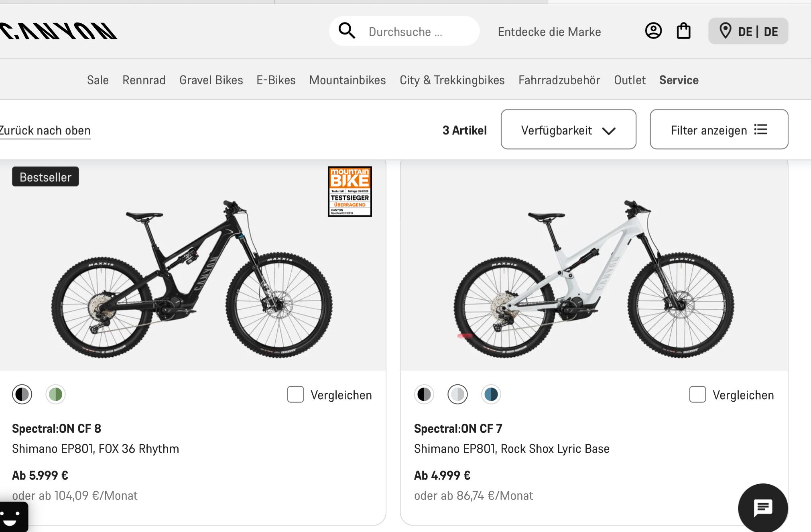Open the shopping bag cart
811x532 pixels.
[x=683, y=31]
